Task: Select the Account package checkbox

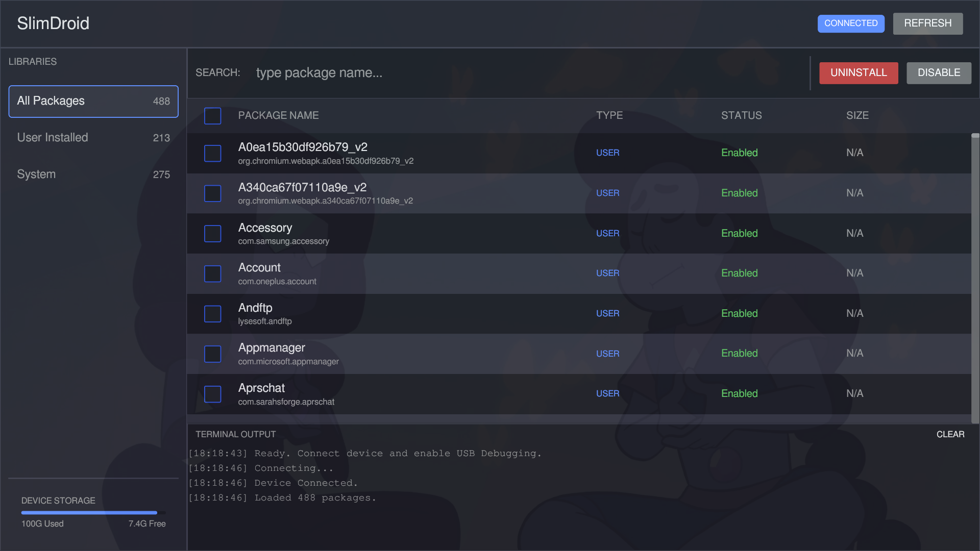Action: (212, 273)
